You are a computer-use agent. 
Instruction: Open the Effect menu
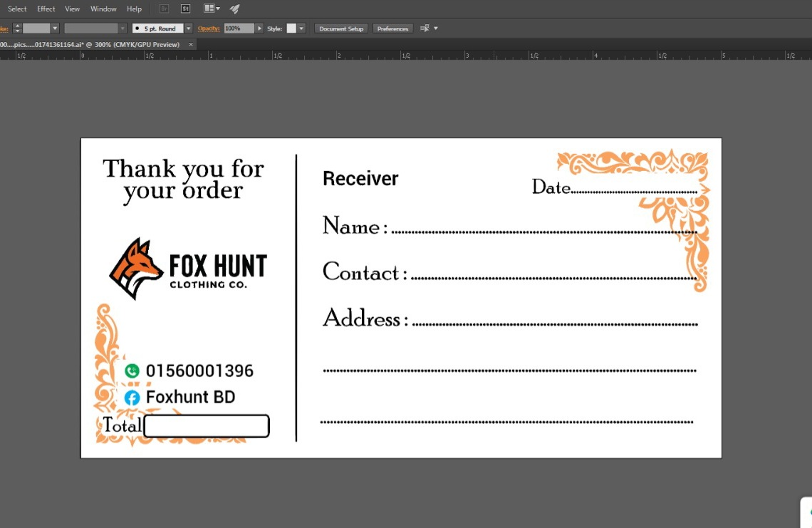click(46, 9)
